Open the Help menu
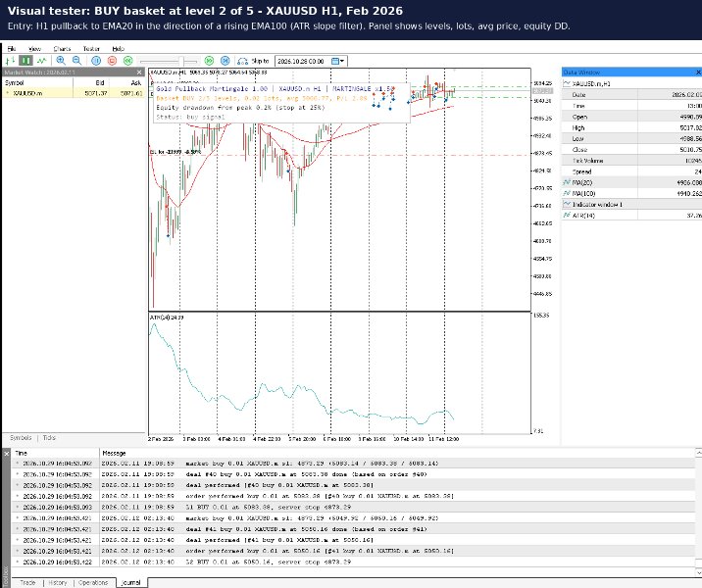The image size is (702, 588). [x=118, y=49]
